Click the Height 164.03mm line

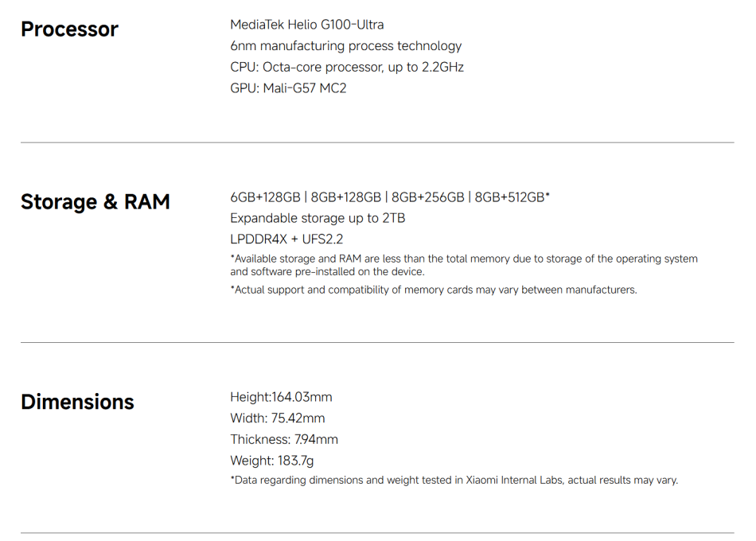coord(281,397)
